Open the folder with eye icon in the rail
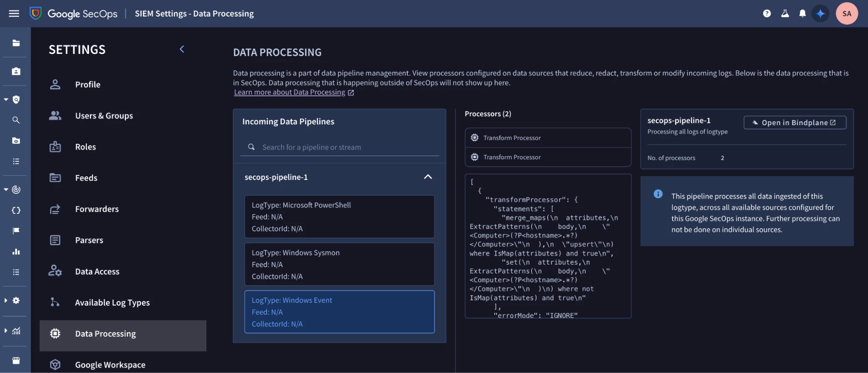Image resolution: width=868 pixels, height=373 pixels. pyautogui.click(x=16, y=140)
